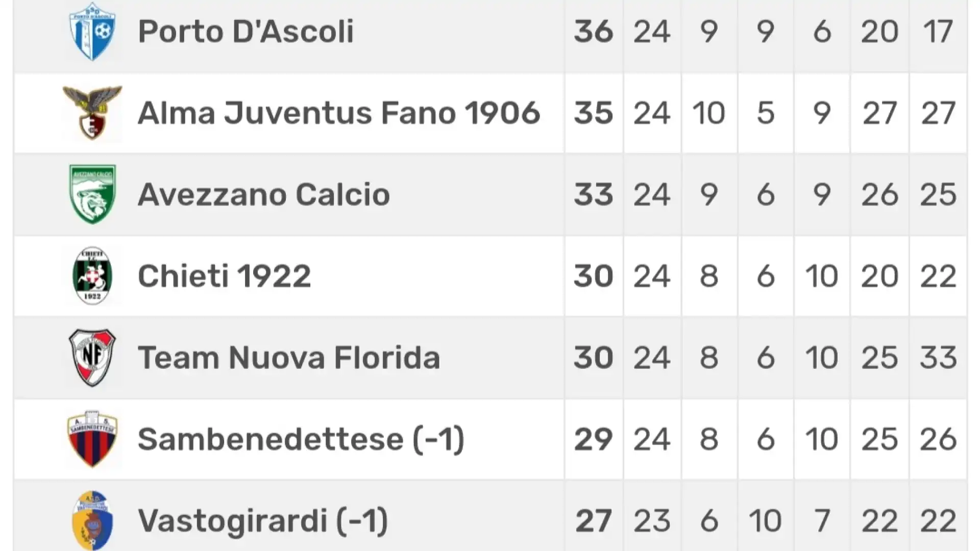Click the Vastogirardi yellow-blue crest
Viewport: 980px width, 551px height.
click(x=92, y=520)
